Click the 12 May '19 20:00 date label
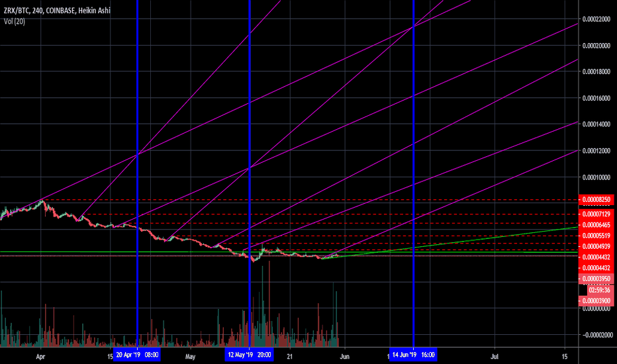Image resolution: width=617 pixels, height=364 pixels. pos(250,355)
